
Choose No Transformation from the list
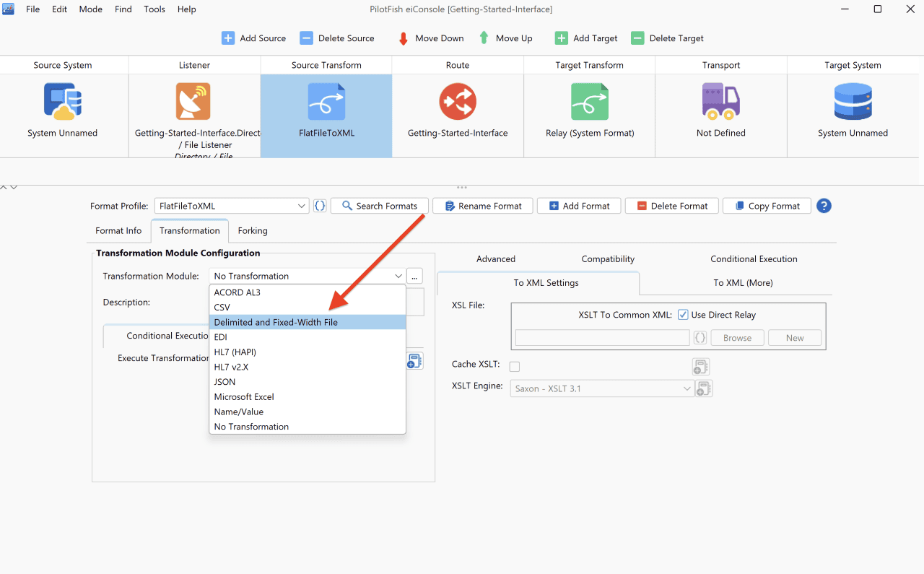pos(308,427)
